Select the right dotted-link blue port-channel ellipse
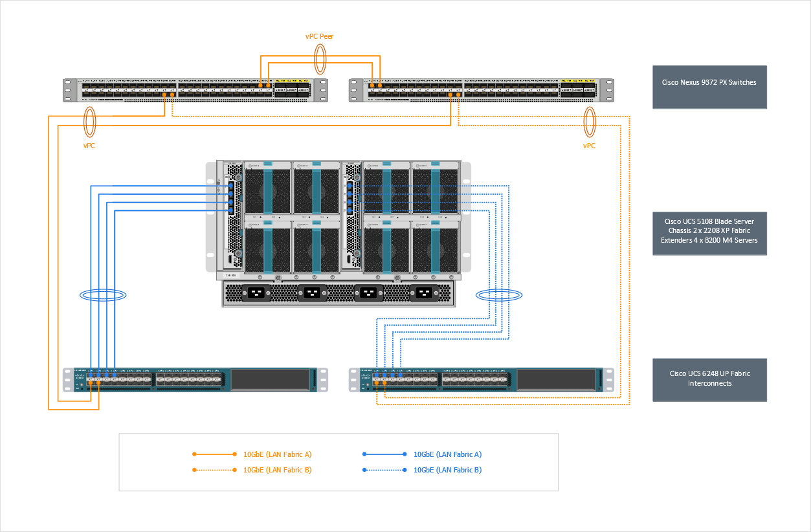 tap(498, 295)
